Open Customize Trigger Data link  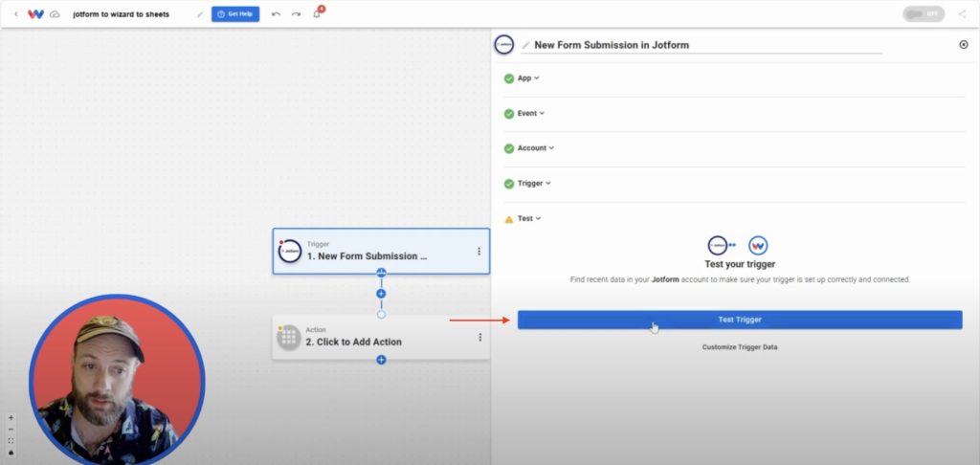pos(740,347)
